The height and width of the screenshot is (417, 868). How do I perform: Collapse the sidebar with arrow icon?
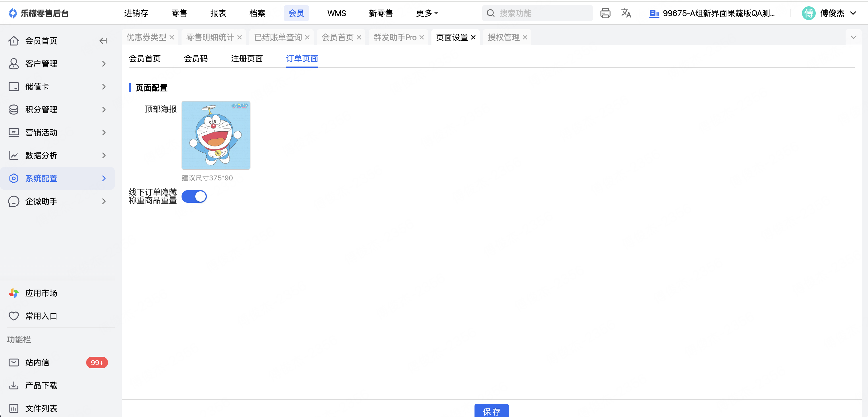103,41
